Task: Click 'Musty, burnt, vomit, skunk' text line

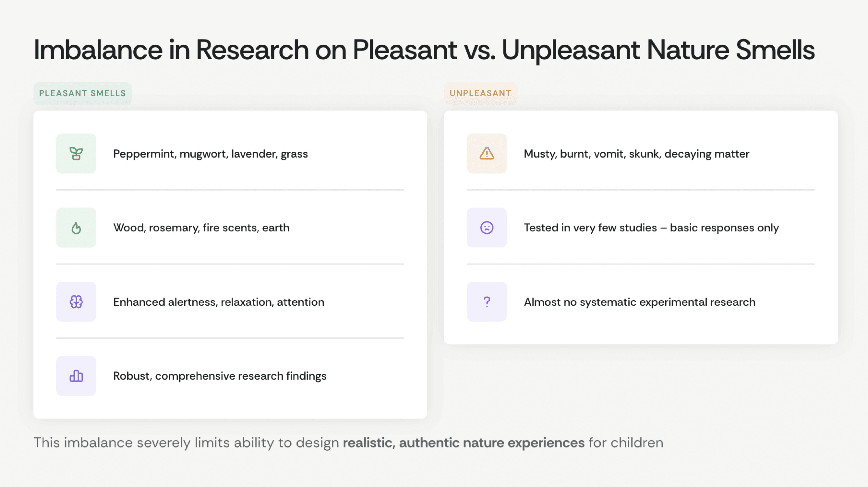Action: 636,154
